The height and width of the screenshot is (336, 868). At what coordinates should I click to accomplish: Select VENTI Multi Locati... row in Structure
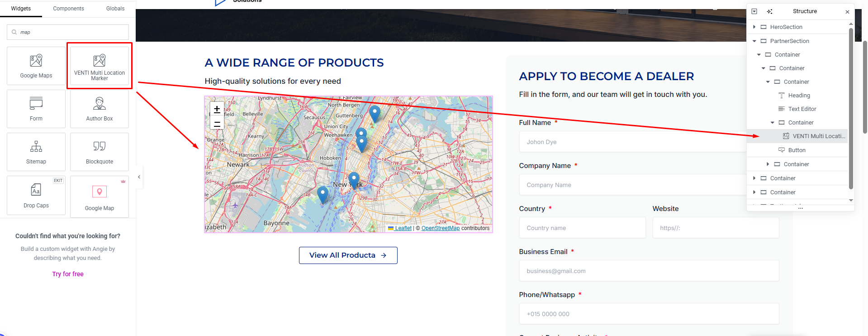(797, 136)
